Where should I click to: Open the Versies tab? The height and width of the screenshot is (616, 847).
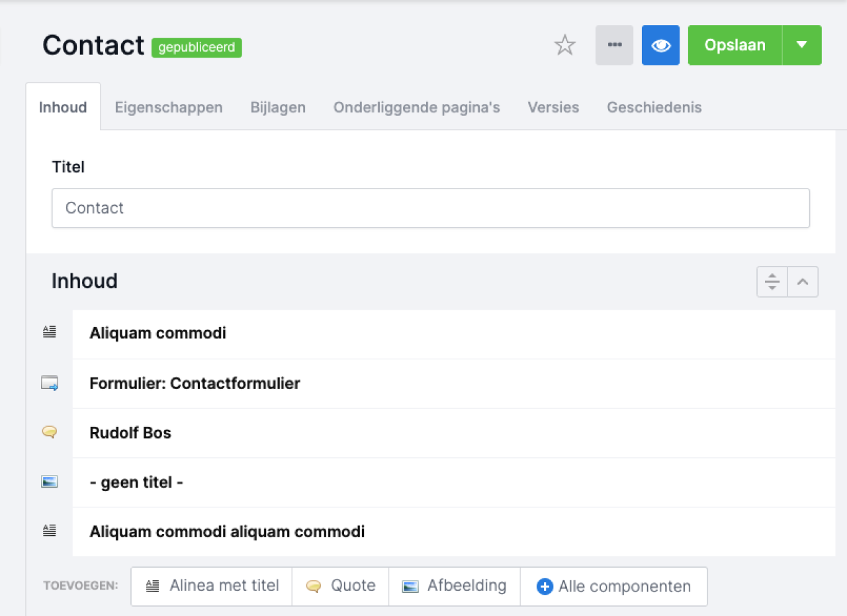pyautogui.click(x=553, y=107)
